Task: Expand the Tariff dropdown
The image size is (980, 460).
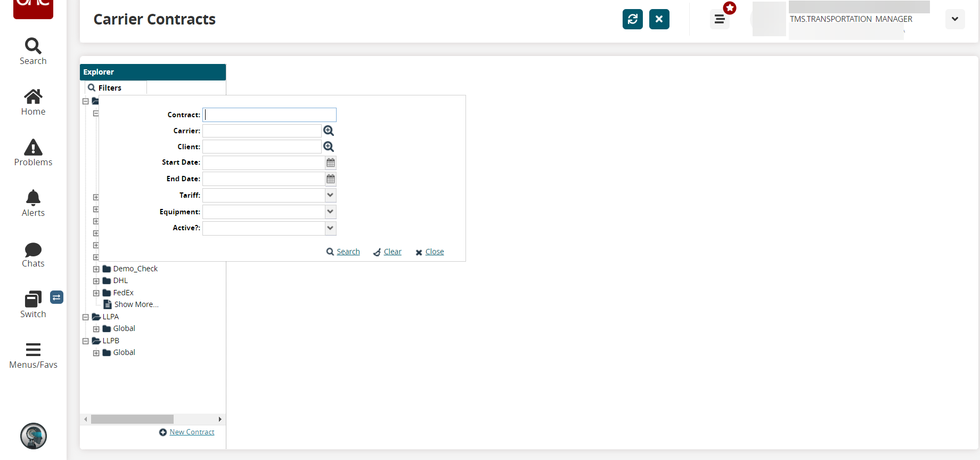Action: click(x=331, y=195)
